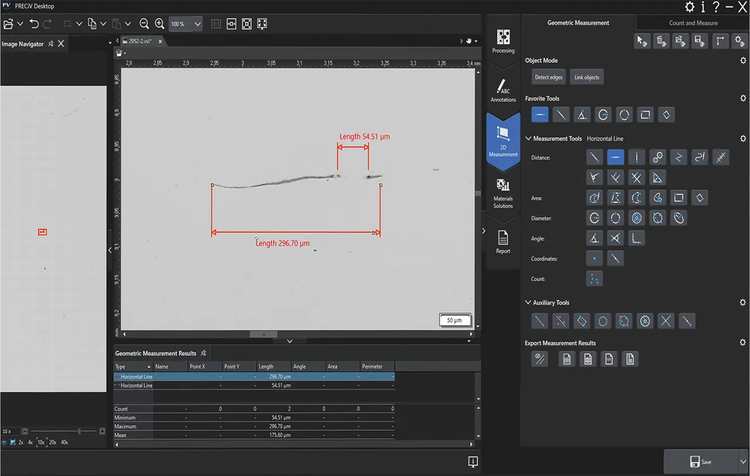The image size is (750, 476).
Task: Click the zoom in magnifier icon
Action: coord(160,23)
